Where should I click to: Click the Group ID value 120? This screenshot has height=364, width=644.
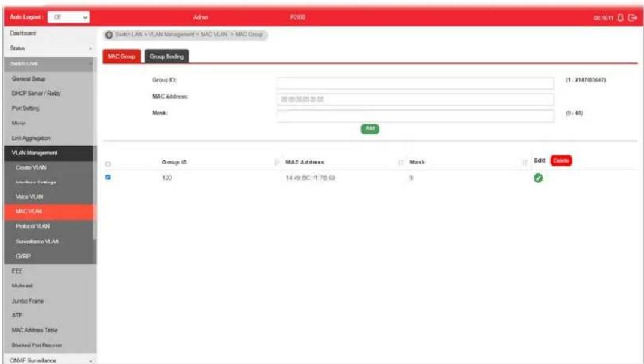point(167,178)
